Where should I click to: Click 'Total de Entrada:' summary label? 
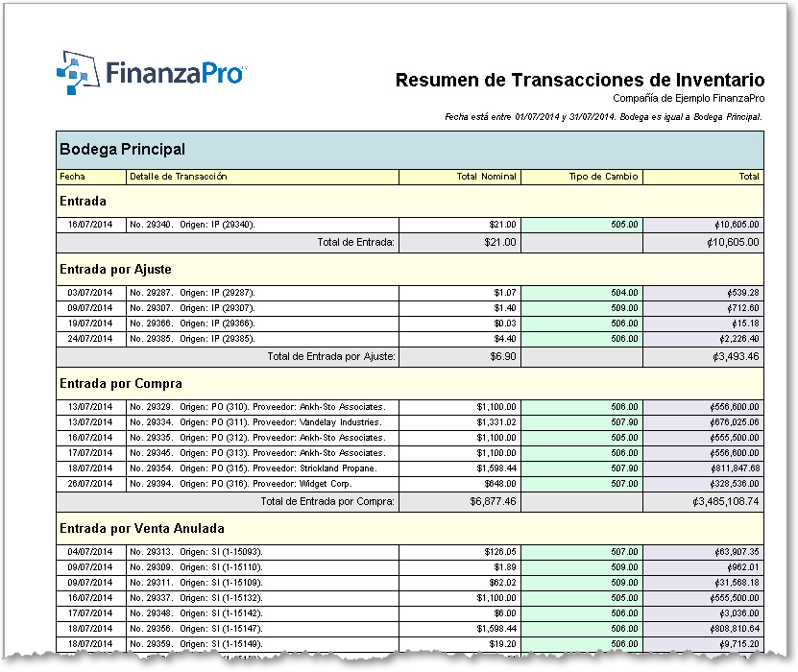click(355, 243)
